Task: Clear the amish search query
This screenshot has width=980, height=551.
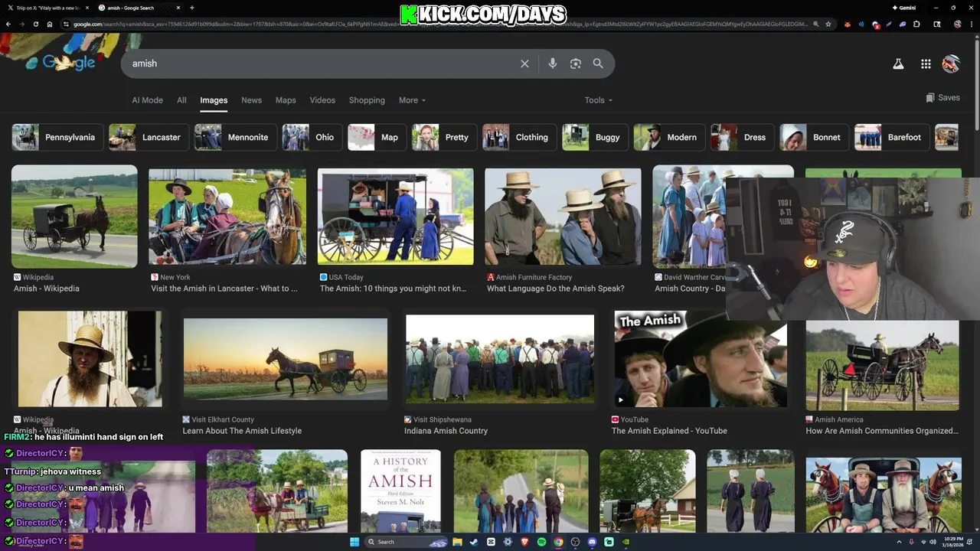Action: (x=524, y=64)
